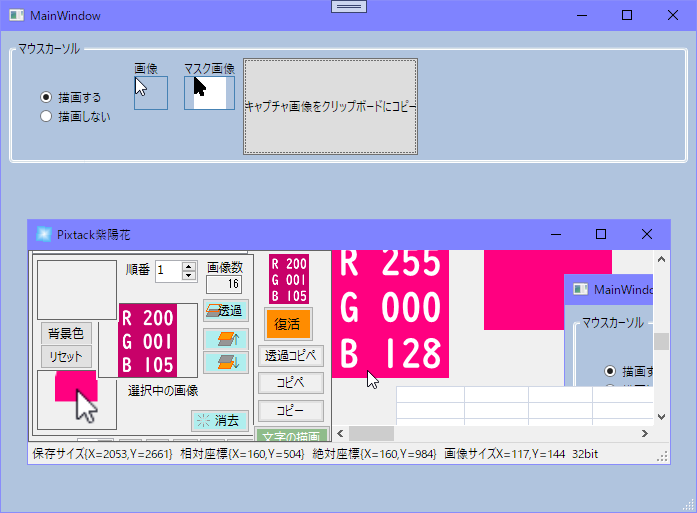The height and width of the screenshot is (513, 697).
Task: Click the horizontal scrollbar thumb in Pixtack
Action: pyautogui.click(x=371, y=433)
